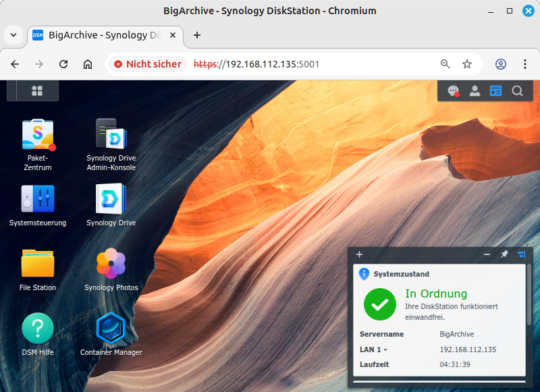Viewport: 540px width, 392px height.
Task: Launch Synology Drive Admin-Konsole
Action: coord(111,135)
